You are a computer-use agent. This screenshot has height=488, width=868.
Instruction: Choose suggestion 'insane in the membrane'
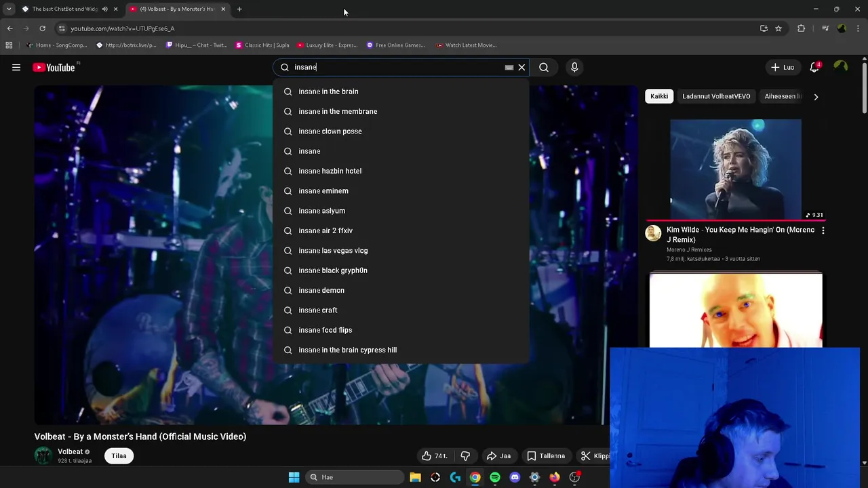point(400,111)
